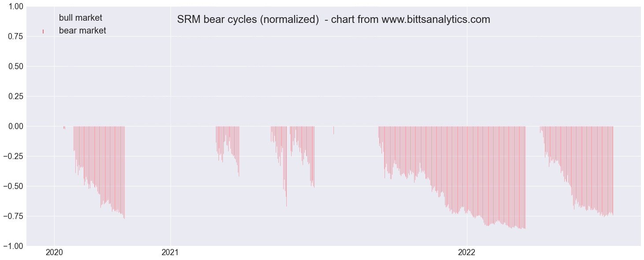This screenshot has height=260, width=644.
Task: Click the −0.25 y-axis tick label
Action: point(13,156)
